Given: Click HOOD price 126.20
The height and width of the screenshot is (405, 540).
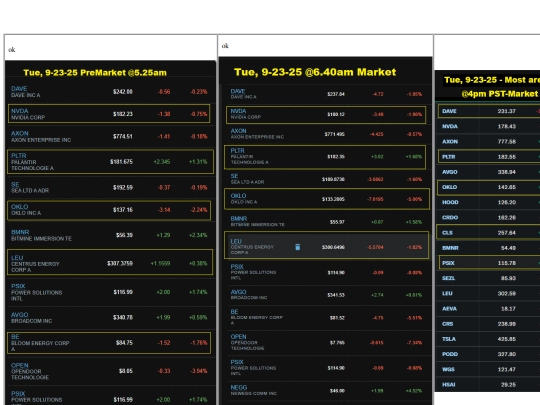Looking at the screenshot, I should tap(507, 202).
